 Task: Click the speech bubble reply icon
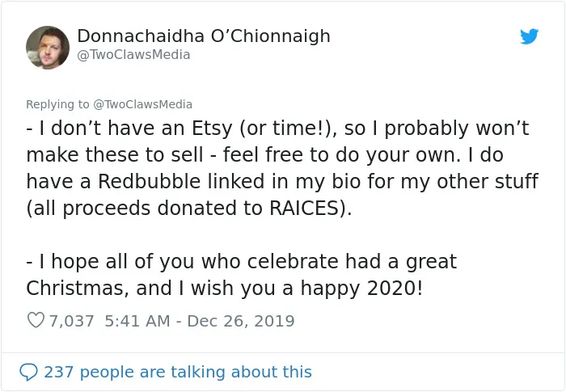(28, 372)
